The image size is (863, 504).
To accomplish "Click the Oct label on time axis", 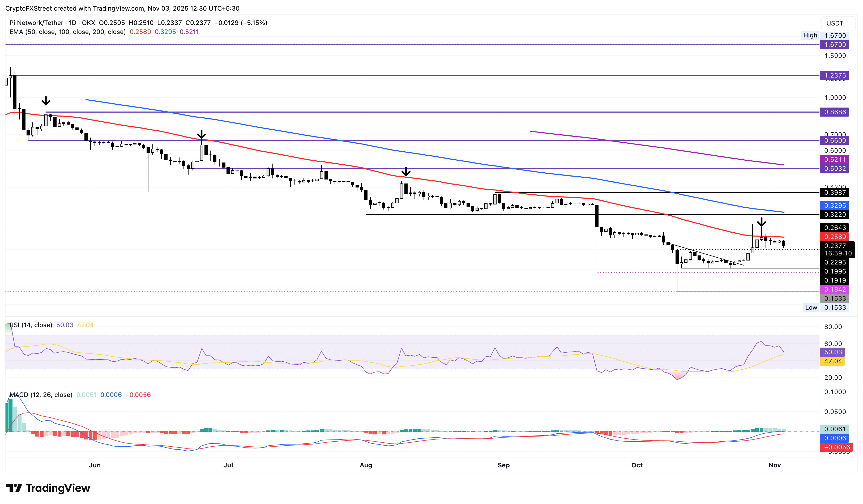I will 637,465.
